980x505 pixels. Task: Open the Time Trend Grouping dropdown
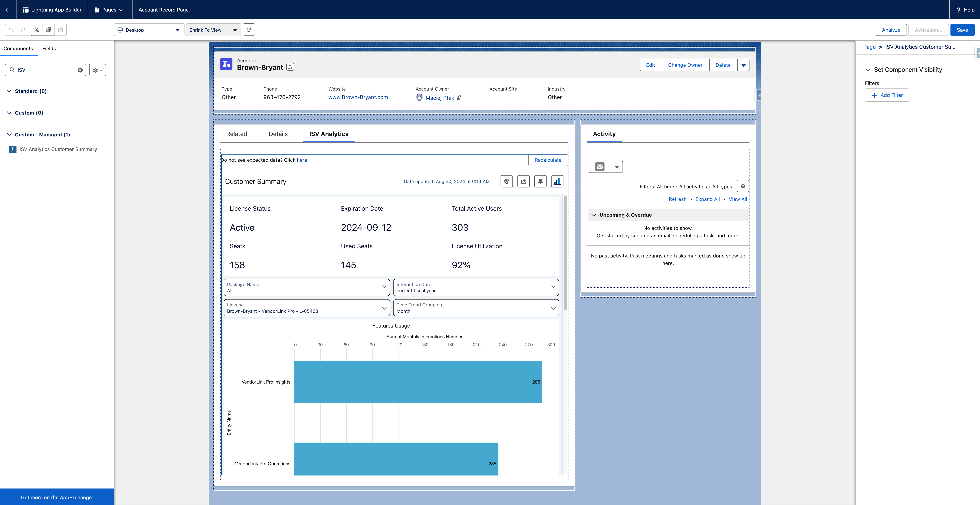[476, 308]
